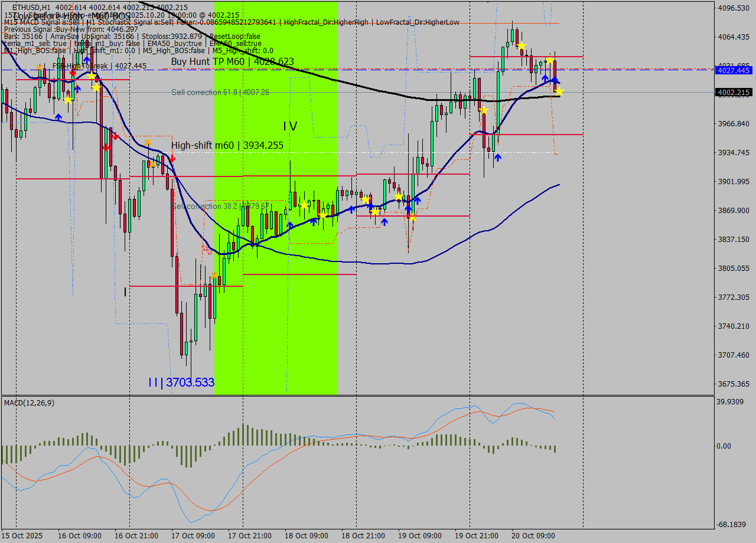Click the High-shift m60 3934.255 label
Viewport: 756px width, 543px height.
tap(227, 145)
